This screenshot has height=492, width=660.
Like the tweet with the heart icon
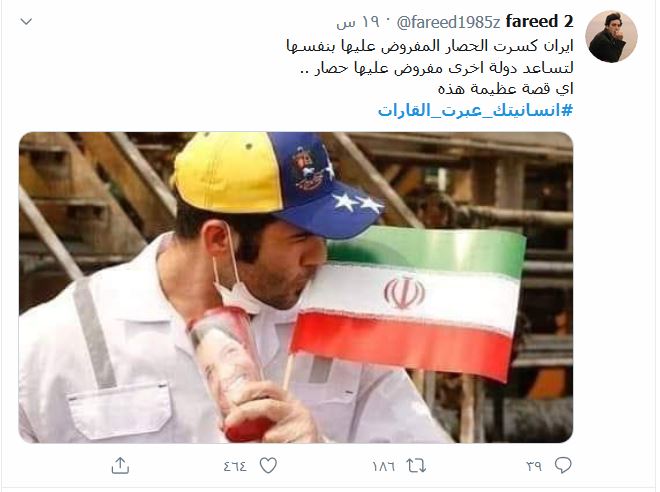[x=268, y=466]
